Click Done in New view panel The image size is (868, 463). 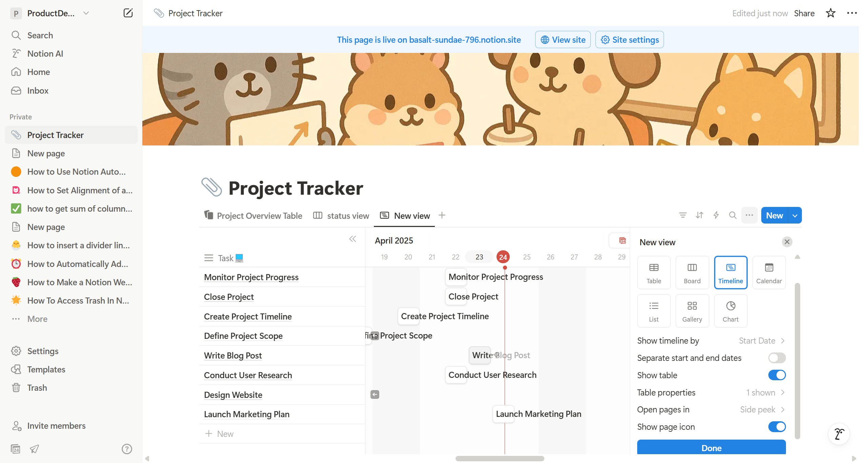pyautogui.click(x=711, y=448)
